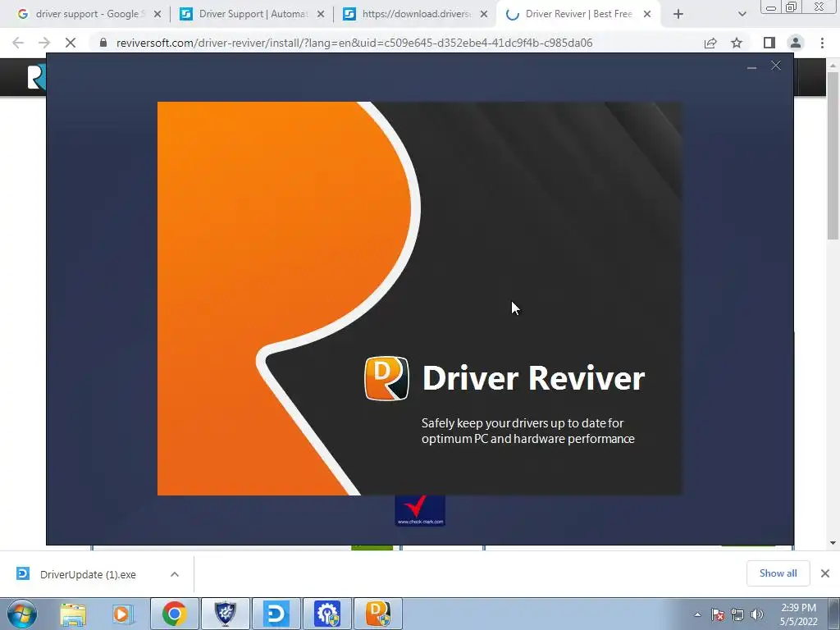This screenshot has height=630, width=840.
Task: Minimize the Driver Reviver installer window
Action: pos(751,66)
